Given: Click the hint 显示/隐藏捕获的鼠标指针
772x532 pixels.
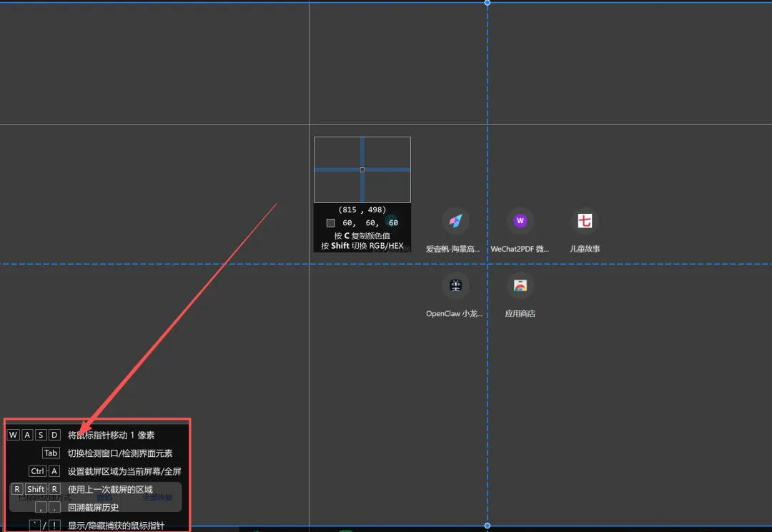Looking at the screenshot, I should (116, 526).
